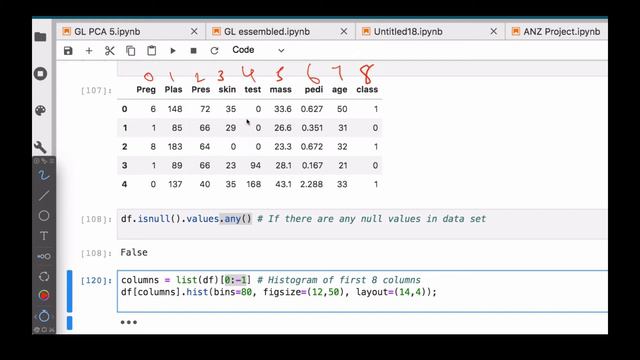Click the mass column header
The width and height of the screenshot is (640, 360).
click(280, 89)
